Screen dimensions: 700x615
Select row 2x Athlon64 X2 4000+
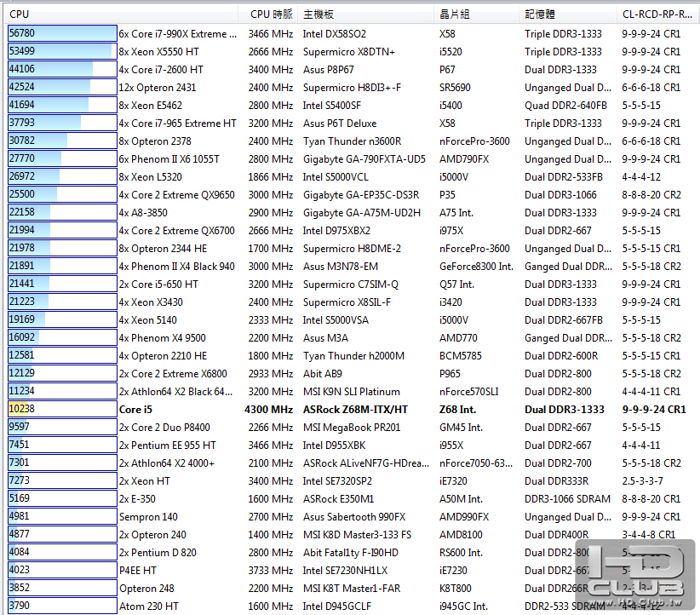[x=353, y=463]
